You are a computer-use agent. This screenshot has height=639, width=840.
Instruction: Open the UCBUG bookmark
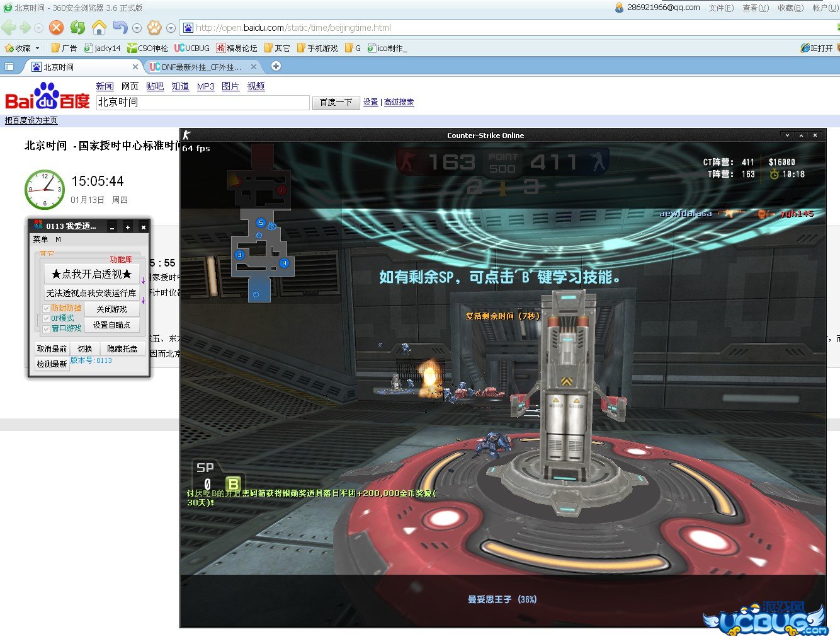coord(192,48)
